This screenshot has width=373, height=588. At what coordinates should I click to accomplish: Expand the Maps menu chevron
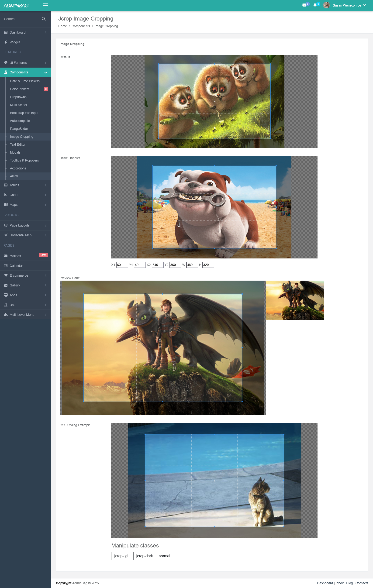coord(46,205)
